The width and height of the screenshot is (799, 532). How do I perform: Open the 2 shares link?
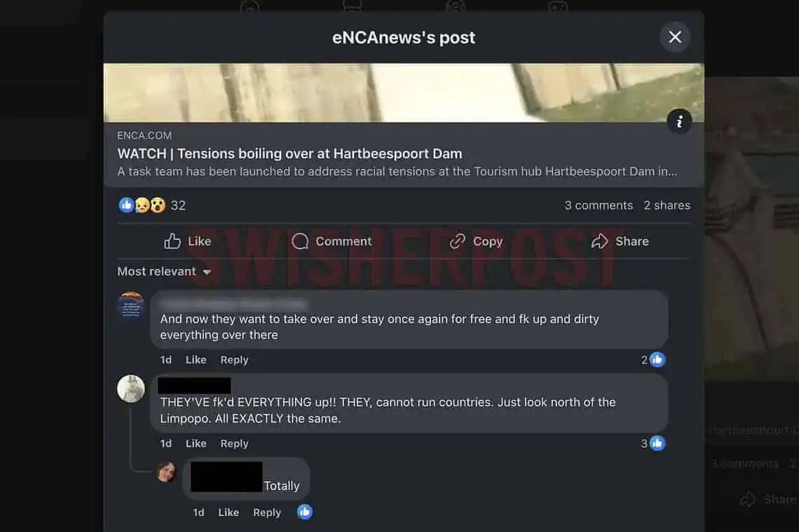click(667, 205)
